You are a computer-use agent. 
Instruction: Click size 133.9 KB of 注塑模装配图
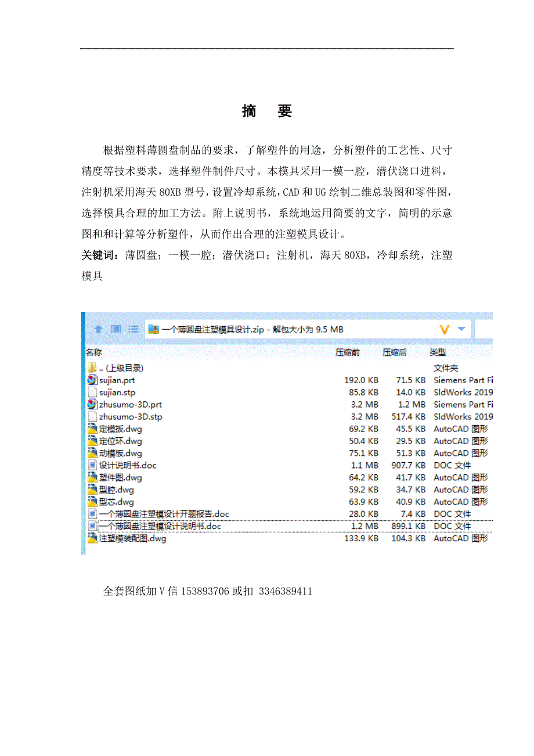click(x=361, y=539)
